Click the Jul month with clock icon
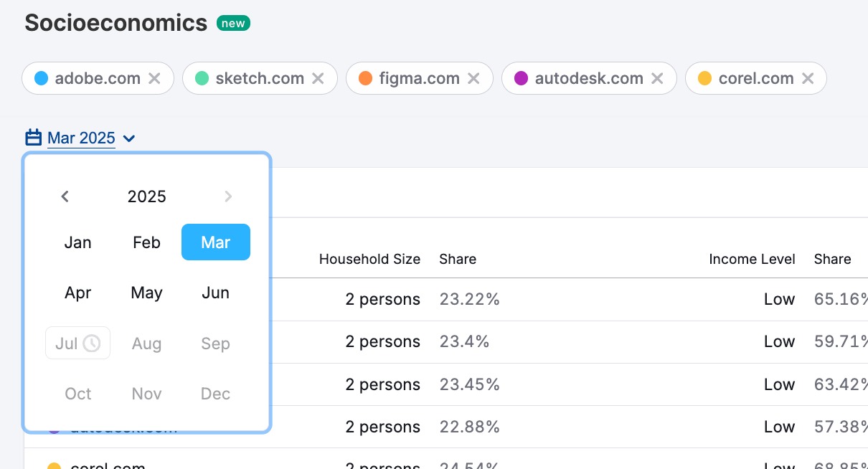 77,344
